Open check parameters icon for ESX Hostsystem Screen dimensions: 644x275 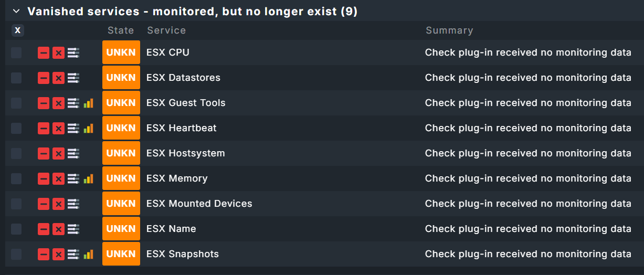(73, 153)
